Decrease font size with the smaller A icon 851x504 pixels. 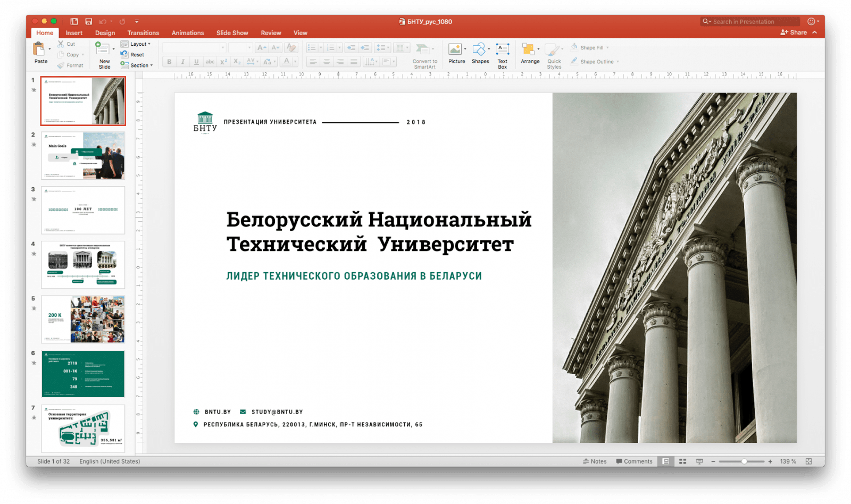(275, 48)
